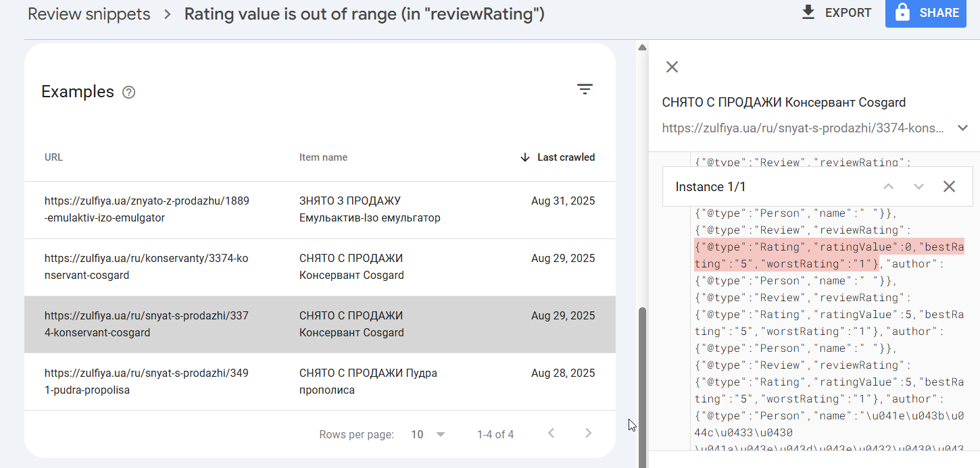Expand the inspected URL chevron
Image resolution: width=980 pixels, height=468 pixels.
[x=963, y=128]
